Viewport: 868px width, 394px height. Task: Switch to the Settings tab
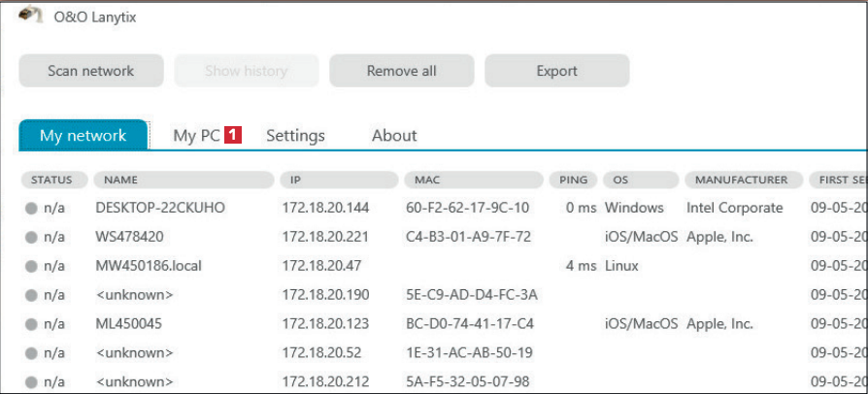pos(295,136)
